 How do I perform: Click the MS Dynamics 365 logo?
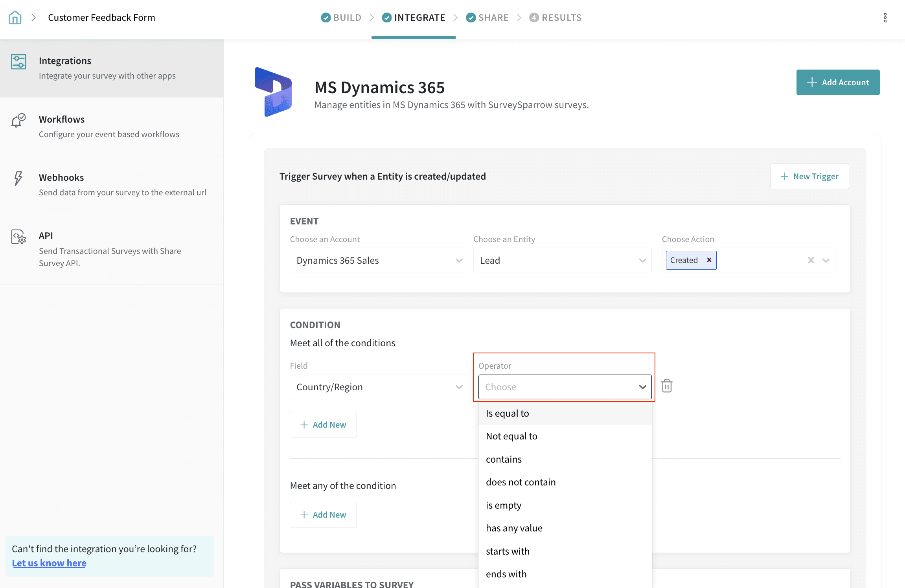click(x=274, y=92)
